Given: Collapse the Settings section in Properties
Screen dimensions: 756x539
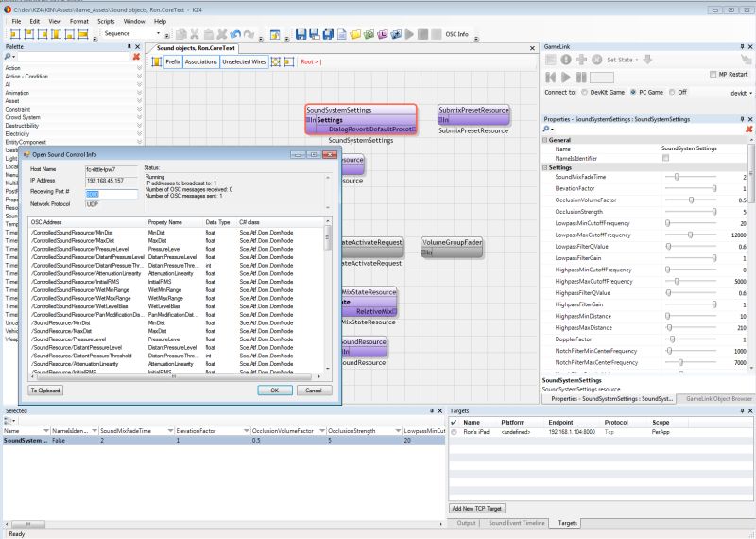Looking at the screenshot, I should tap(545, 168).
